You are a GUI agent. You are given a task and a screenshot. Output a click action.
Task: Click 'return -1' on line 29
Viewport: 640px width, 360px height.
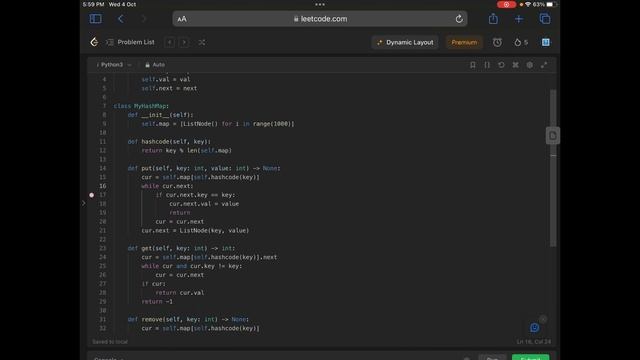[157, 302]
